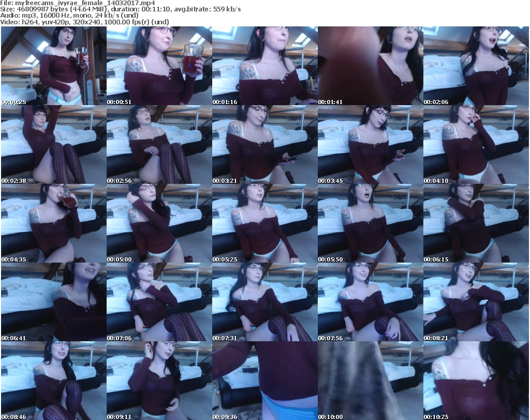Click the frame marked 00:05:00
Viewport: 530px width, 420px height.
pos(159,223)
